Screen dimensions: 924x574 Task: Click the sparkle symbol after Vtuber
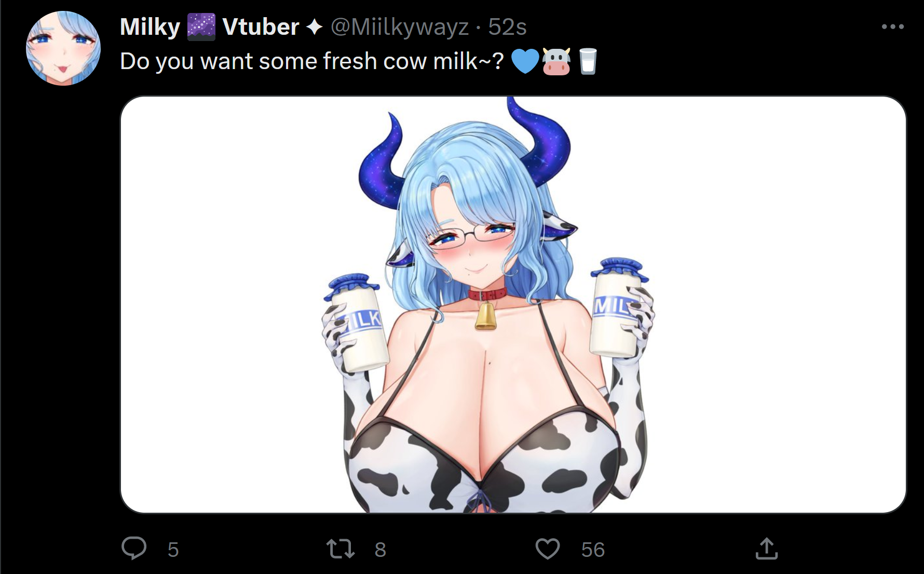point(315,27)
